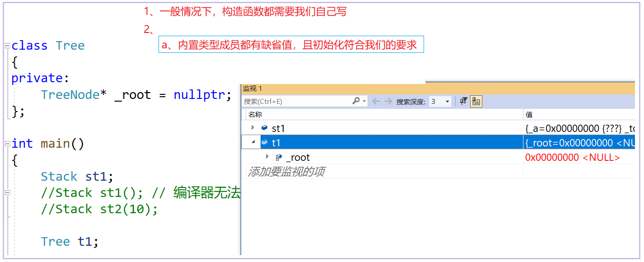Click the pin-to-source icon in Watch toolbar
Screen dimensions: 644x262
tap(463, 101)
